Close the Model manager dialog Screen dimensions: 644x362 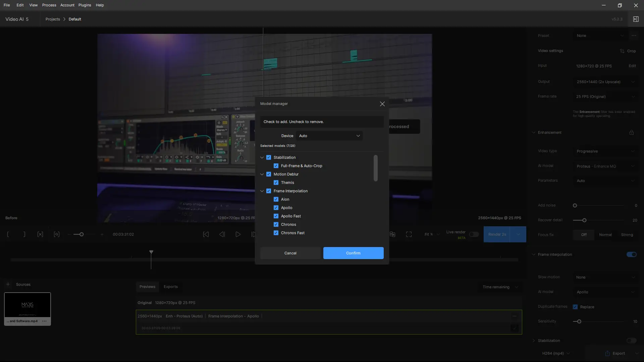[x=382, y=104]
